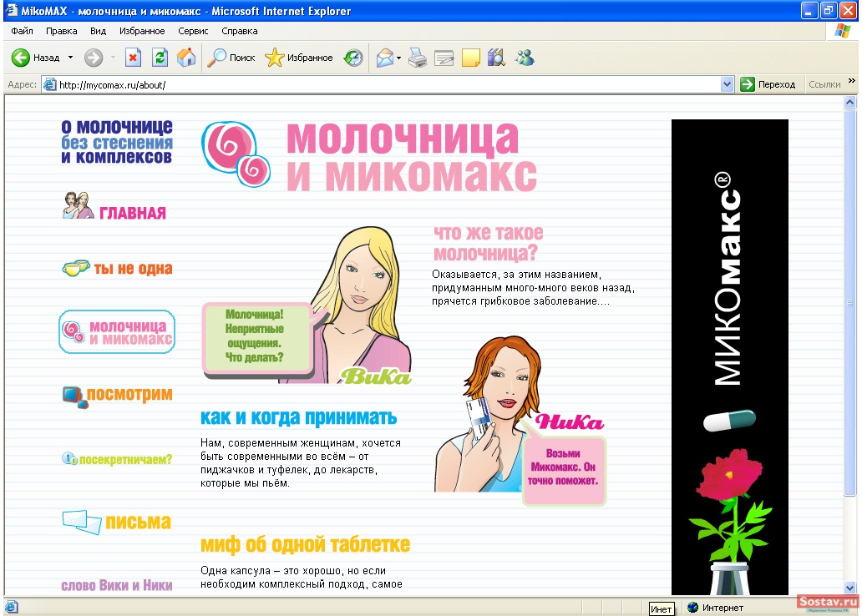Click the Internet zone globe in status bar
Image resolution: width=862 pixels, height=616 pixels.
tap(692, 607)
